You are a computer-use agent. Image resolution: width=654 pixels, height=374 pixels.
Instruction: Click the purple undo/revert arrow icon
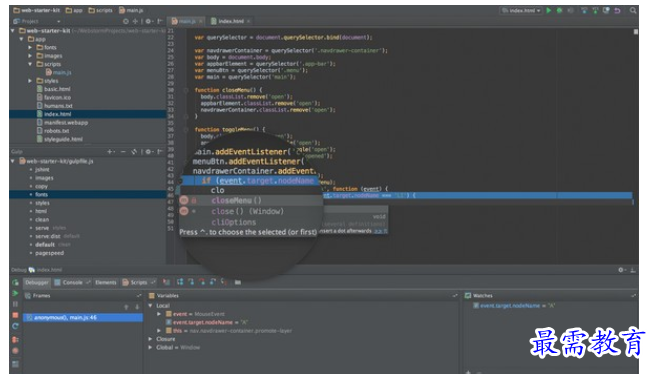click(x=617, y=10)
